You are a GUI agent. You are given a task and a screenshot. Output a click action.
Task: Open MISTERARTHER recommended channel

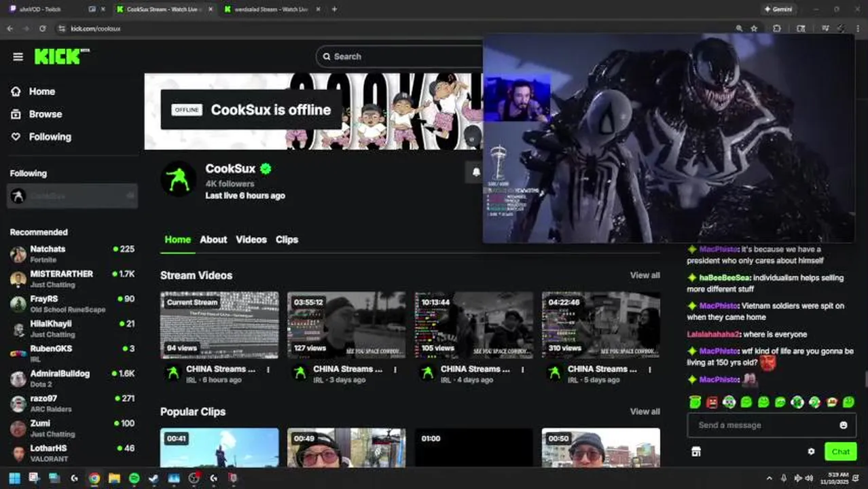tap(73, 279)
